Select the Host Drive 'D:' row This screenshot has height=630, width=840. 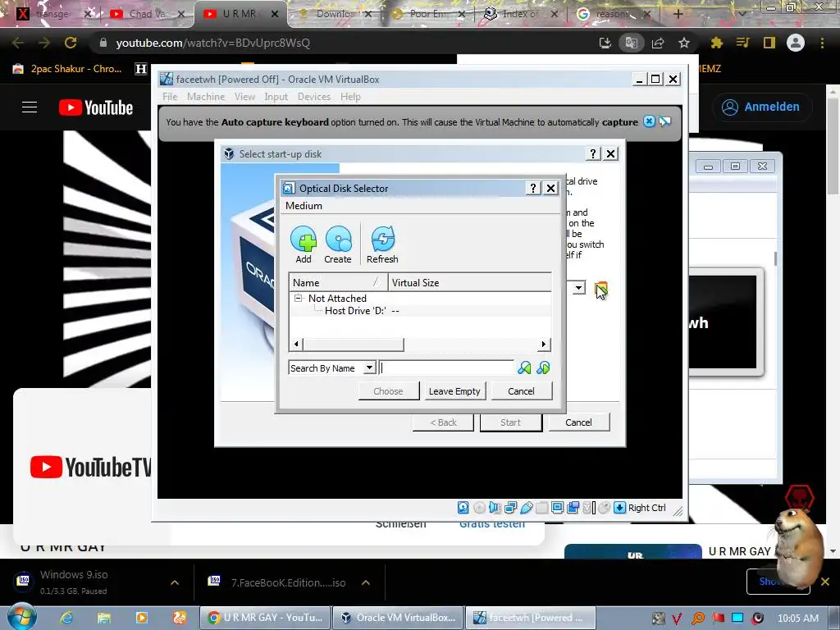420,311
